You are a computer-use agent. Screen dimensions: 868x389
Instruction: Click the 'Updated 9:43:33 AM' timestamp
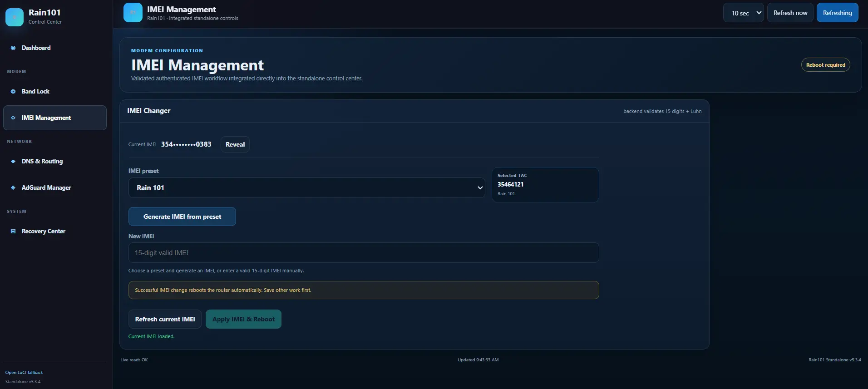(x=478, y=360)
